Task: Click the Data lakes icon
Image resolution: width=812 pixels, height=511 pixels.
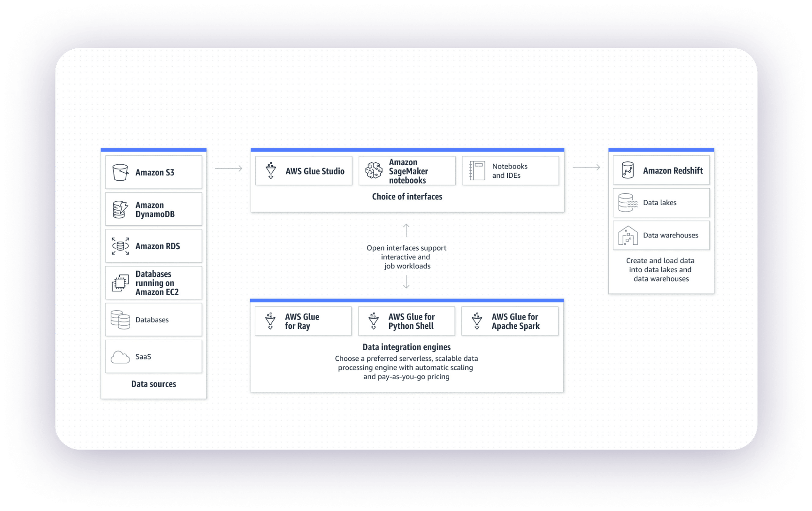Action: pos(628,203)
